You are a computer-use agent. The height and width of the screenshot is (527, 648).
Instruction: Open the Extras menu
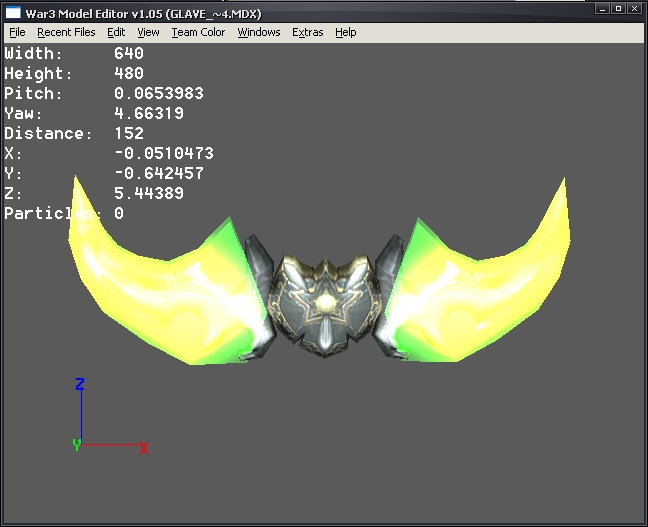(x=307, y=32)
